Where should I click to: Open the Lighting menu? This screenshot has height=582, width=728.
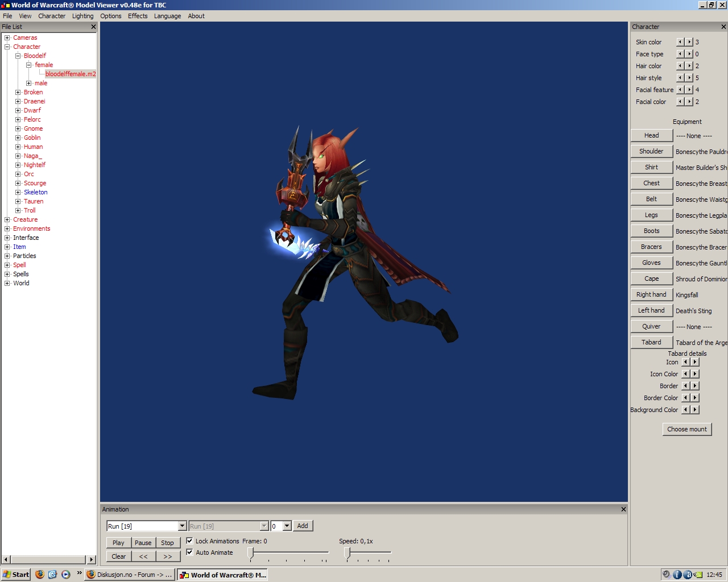click(x=82, y=16)
